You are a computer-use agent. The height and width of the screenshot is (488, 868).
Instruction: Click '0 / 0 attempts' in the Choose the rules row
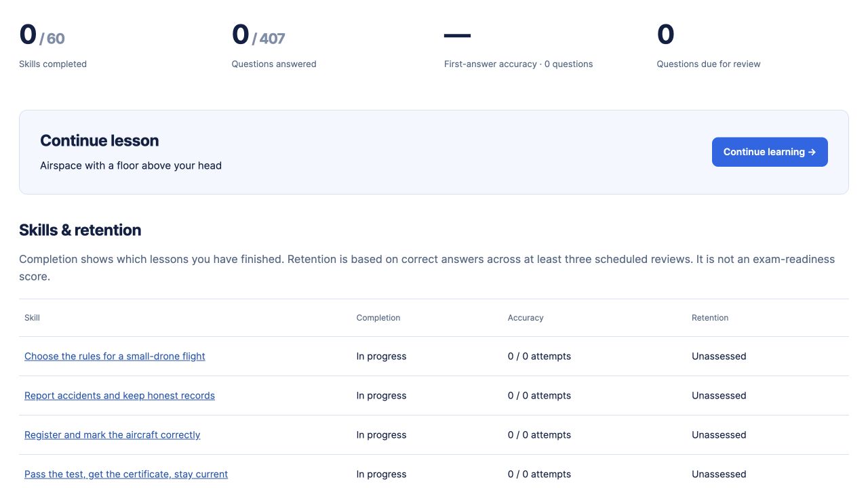click(539, 357)
